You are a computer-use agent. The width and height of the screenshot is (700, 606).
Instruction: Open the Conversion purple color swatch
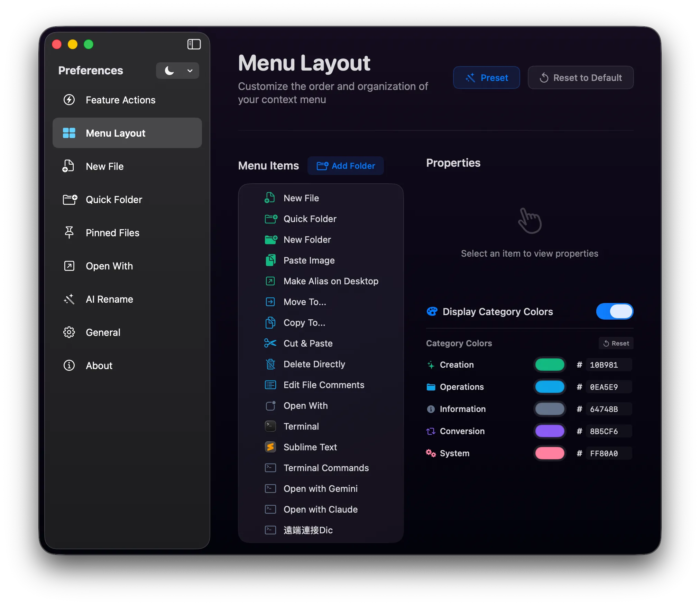(550, 431)
